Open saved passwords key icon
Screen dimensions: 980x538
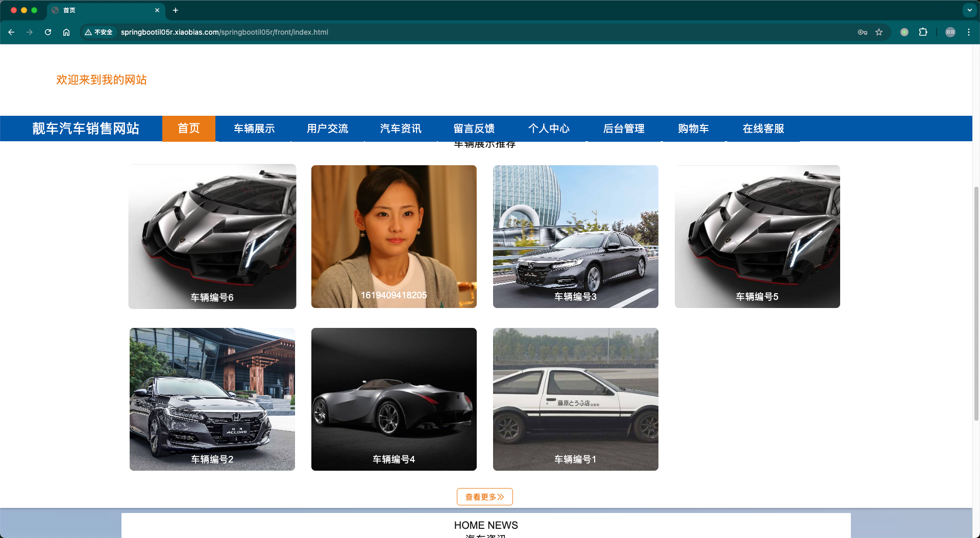point(863,32)
